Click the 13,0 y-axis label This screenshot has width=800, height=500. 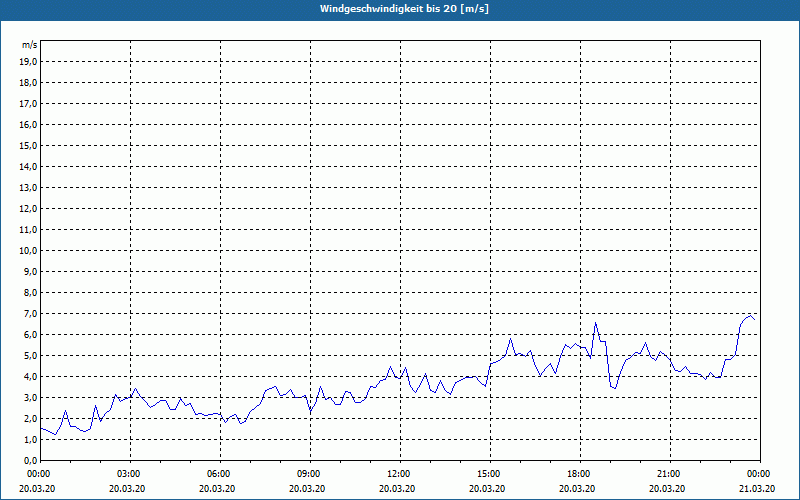[x=29, y=188]
